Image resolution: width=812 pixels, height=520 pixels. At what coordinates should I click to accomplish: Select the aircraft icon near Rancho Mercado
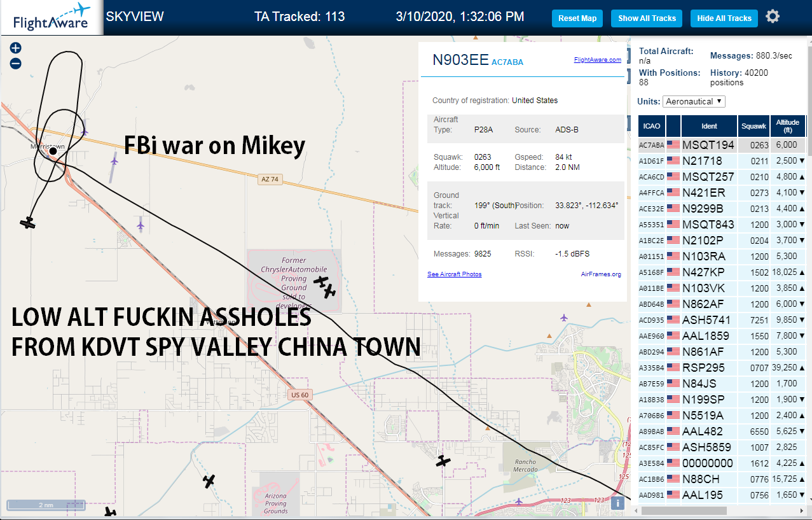(443, 461)
